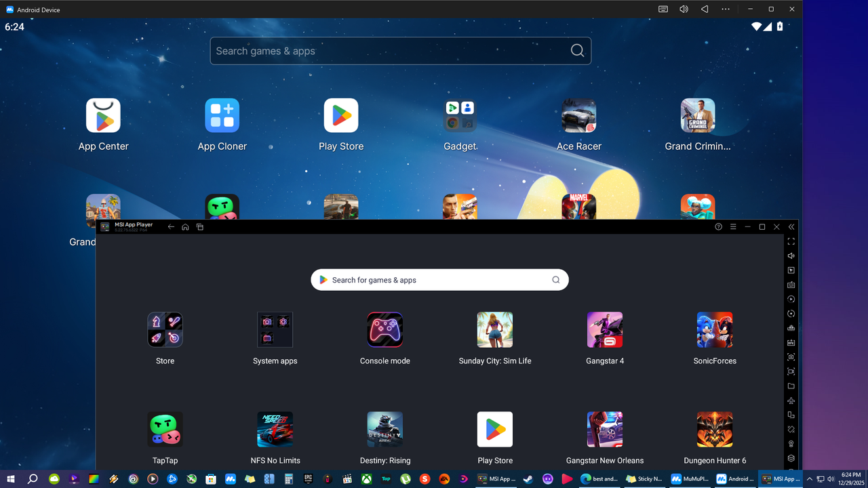Click the airplane icon in MSI sidebar
The image size is (868, 488).
pos(791,401)
